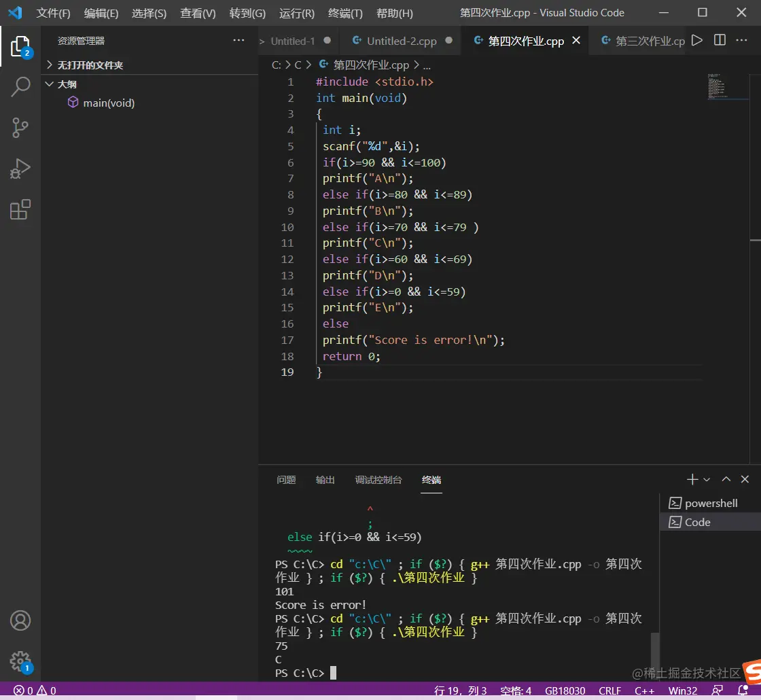The height and width of the screenshot is (700, 761).
Task: Click the Accounts icon in activity bar
Action: 20,620
